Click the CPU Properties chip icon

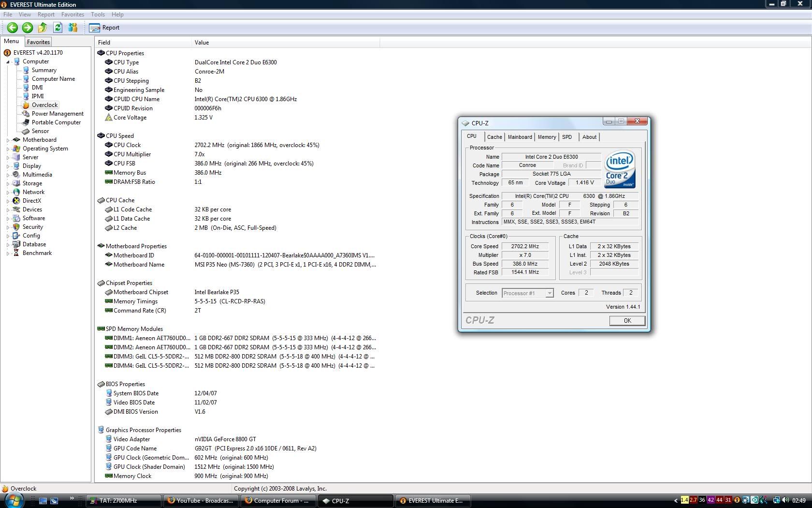pos(101,53)
